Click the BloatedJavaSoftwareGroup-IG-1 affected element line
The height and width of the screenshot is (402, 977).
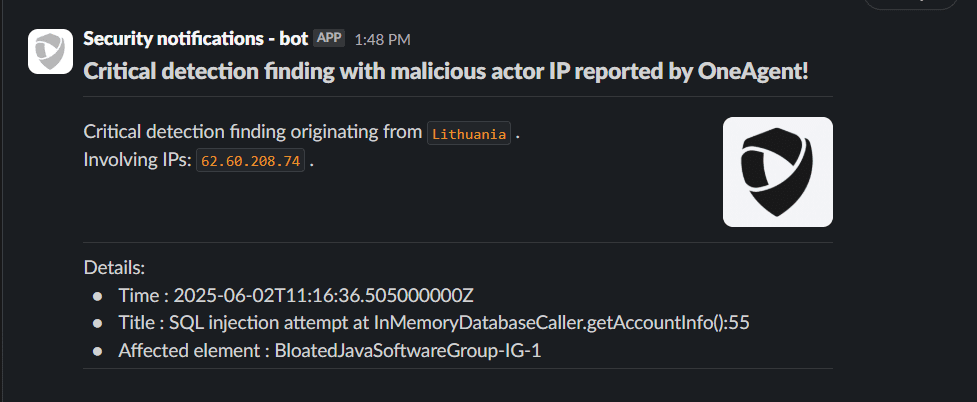tap(330, 350)
